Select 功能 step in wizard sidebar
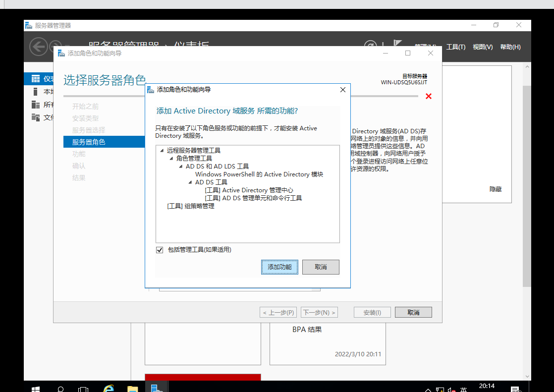 click(79, 154)
